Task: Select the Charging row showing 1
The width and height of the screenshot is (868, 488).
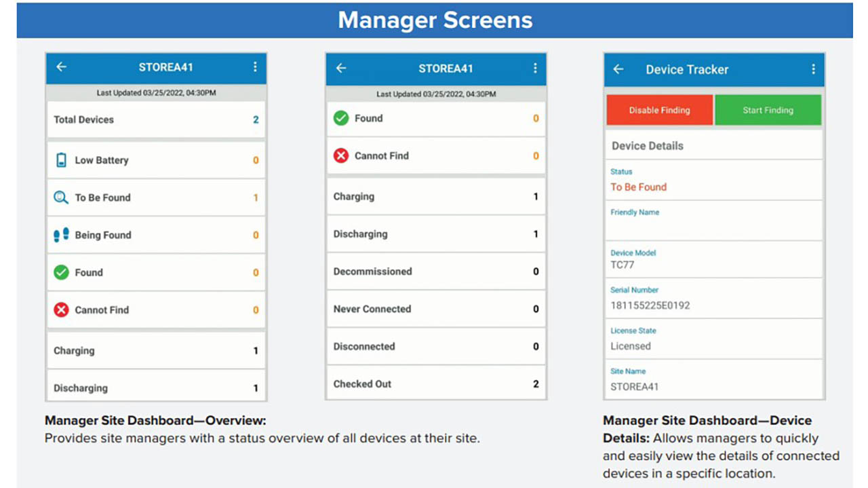Action: tap(155, 350)
